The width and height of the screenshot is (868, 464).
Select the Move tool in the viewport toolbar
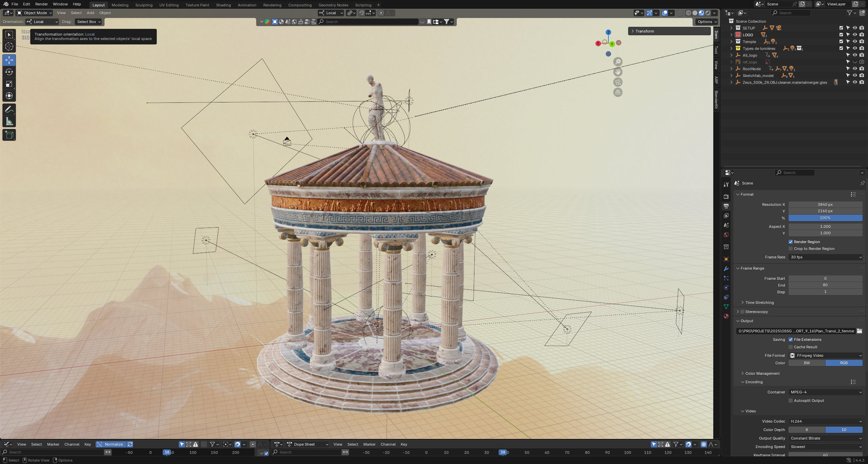click(9, 60)
